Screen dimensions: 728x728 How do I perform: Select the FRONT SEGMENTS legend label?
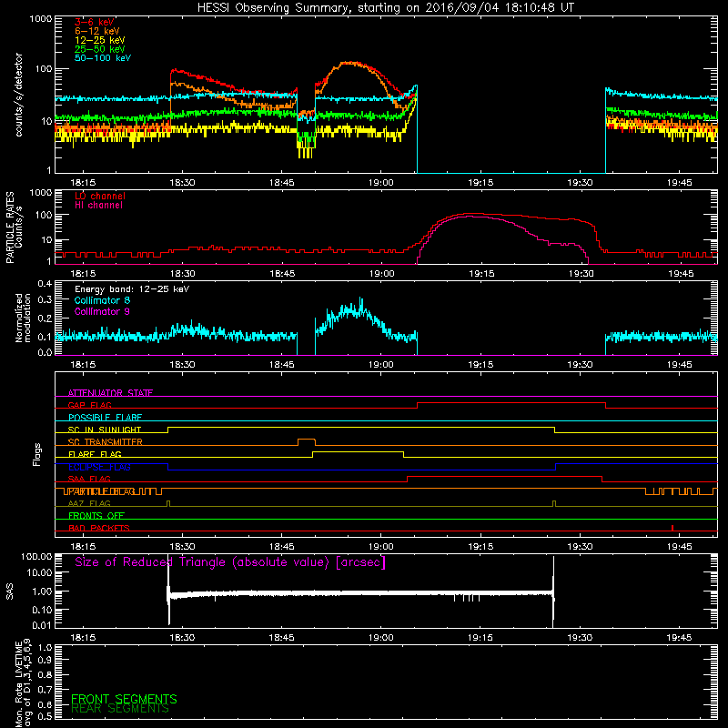pos(124,699)
